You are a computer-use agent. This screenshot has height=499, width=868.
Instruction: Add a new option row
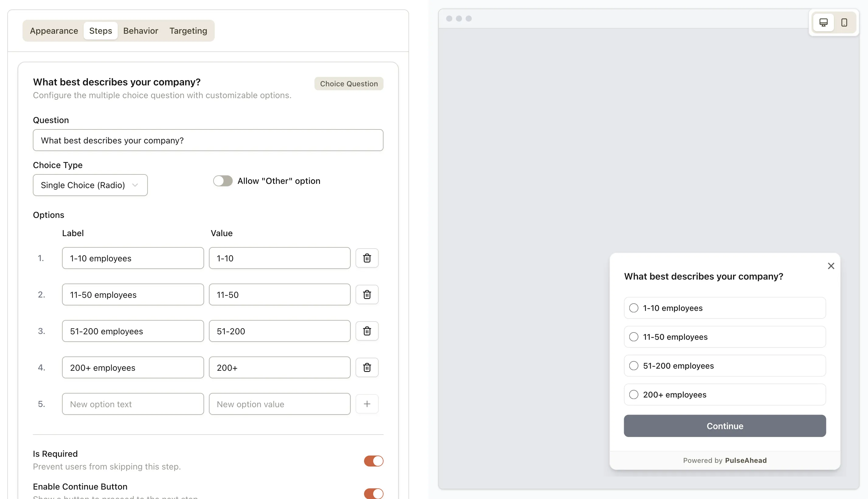pos(366,404)
